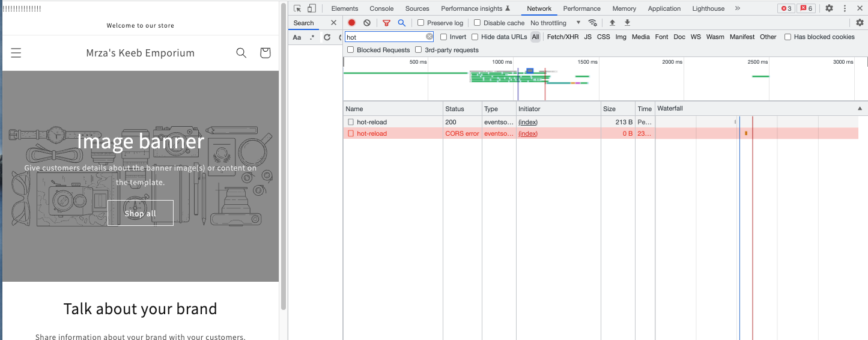Screen dimensions: 868x340
Task: Switch to the Console tab
Action: pyautogui.click(x=381, y=8)
